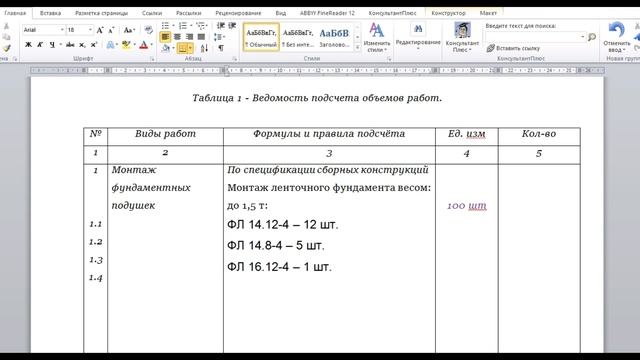Underline text with the Ч button
Viewport: 640px width, 360px height.
tap(52, 44)
